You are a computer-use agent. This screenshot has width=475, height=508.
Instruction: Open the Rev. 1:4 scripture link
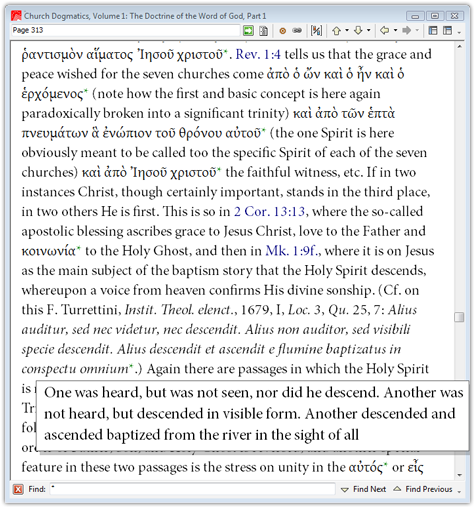[258, 54]
